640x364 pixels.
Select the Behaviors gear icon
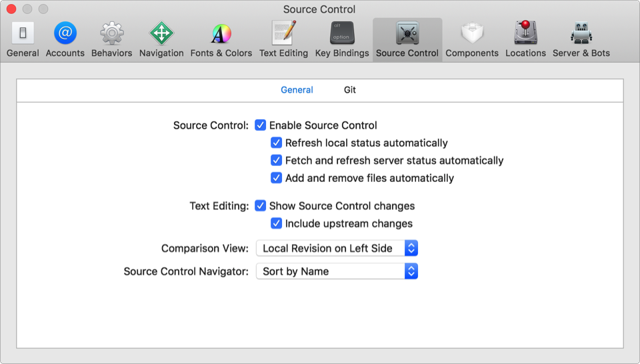tap(111, 33)
